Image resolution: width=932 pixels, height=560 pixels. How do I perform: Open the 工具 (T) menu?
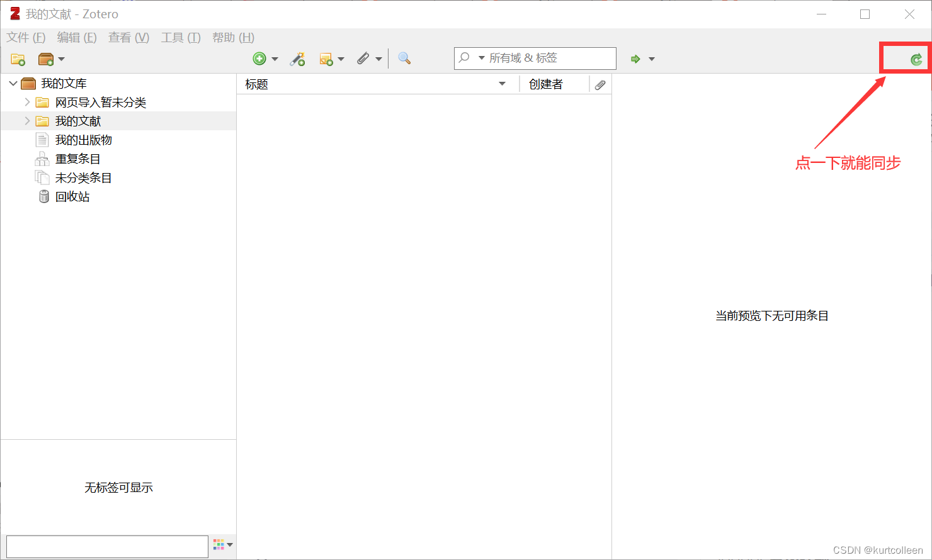click(x=181, y=38)
